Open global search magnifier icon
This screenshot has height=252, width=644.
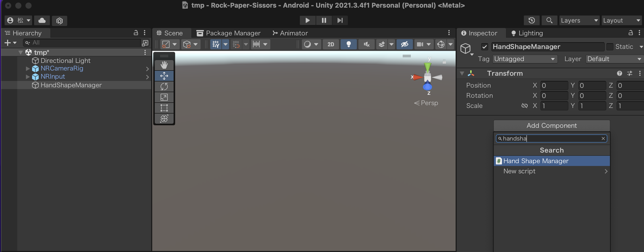click(x=549, y=20)
